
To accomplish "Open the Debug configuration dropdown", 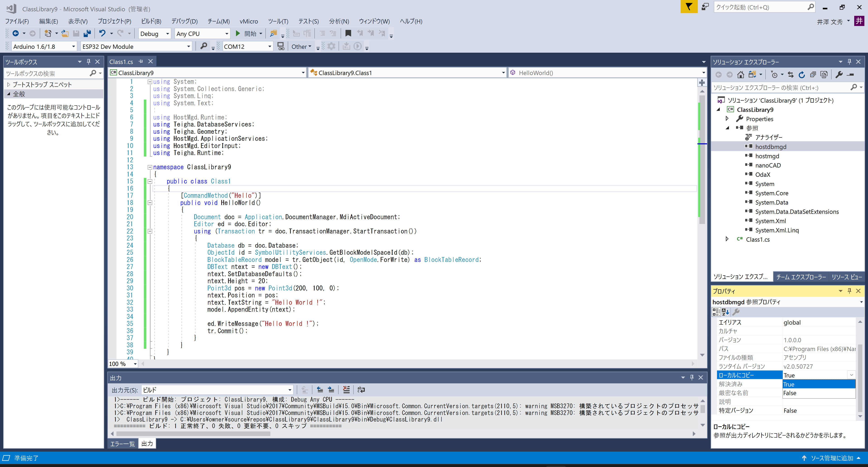I will [154, 34].
